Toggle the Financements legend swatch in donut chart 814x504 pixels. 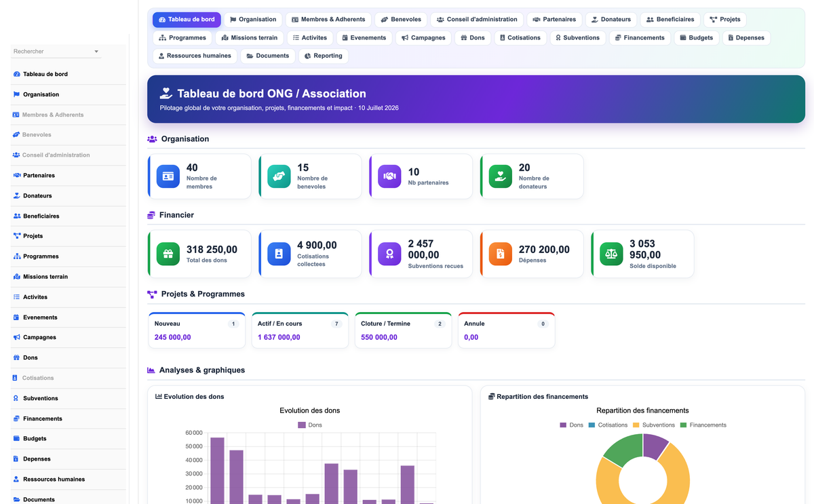point(684,425)
